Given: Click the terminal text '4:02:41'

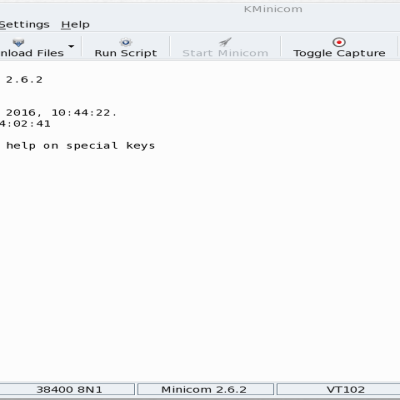Looking at the screenshot, I should click(25, 124).
